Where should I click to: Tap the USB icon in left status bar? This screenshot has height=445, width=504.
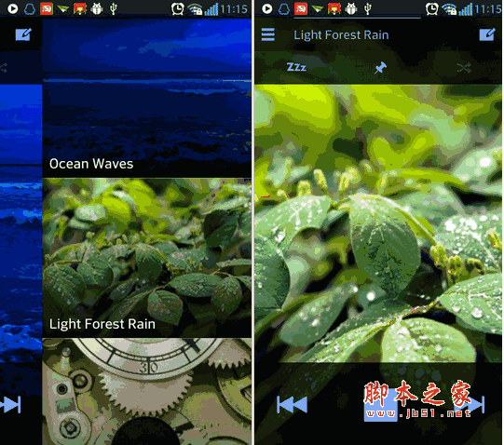tap(113, 8)
